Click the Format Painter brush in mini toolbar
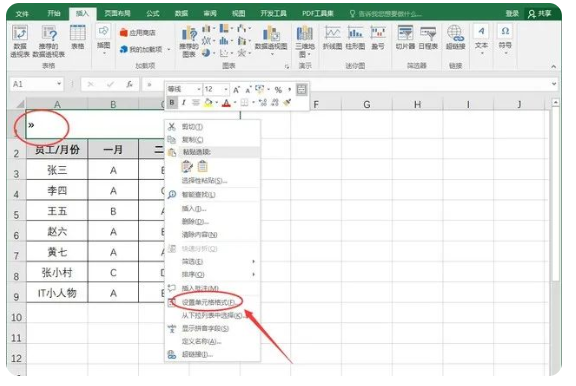Screen dimensions: 576x386 coord(287,102)
